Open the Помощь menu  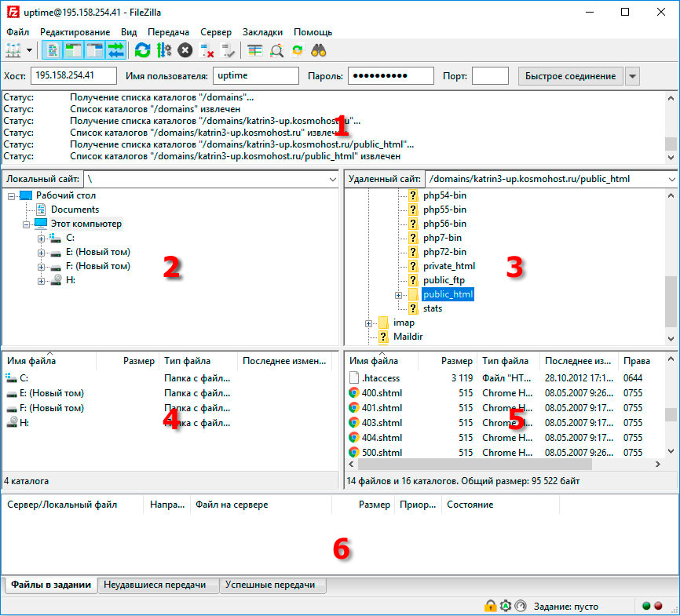[313, 32]
